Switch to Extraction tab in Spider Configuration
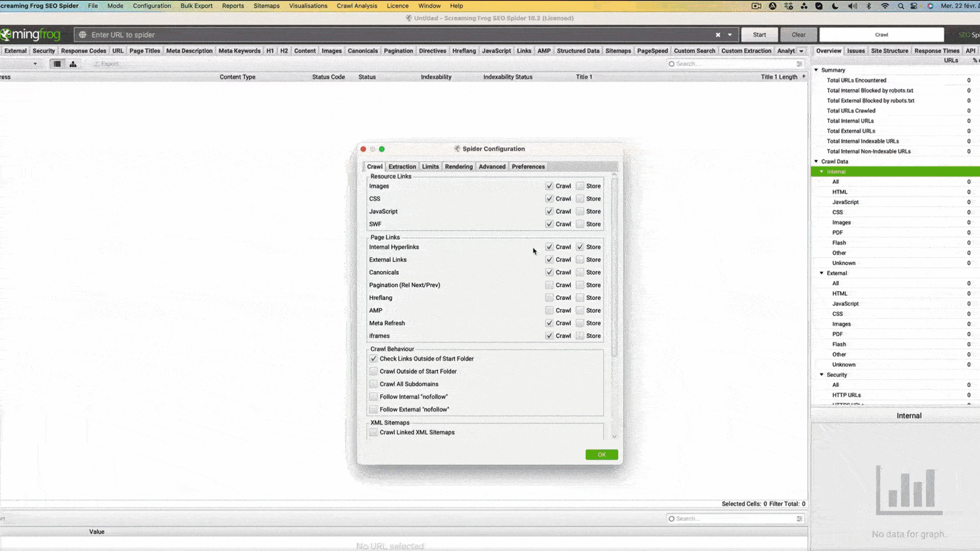Image resolution: width=980 pixels, height=551 pixels. [x=402, y=167]
